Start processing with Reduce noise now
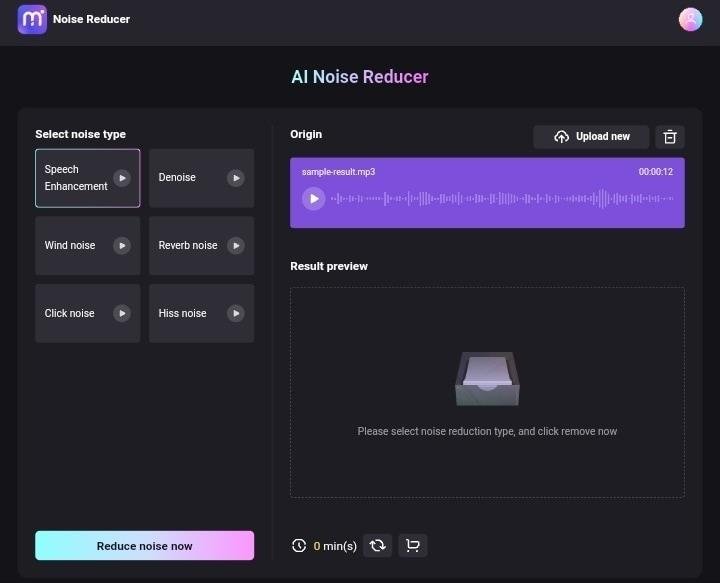This screenshot has width=720, height=583. coord(145,546)
